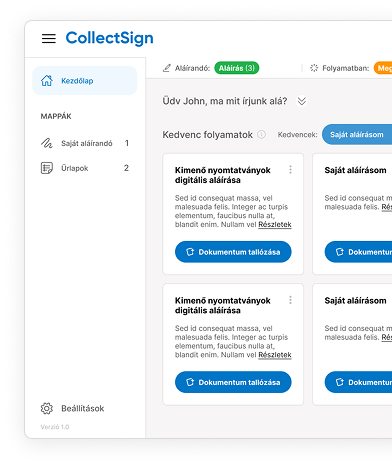
Task: Collapse the greeting with double chevron
Action: point(302,101)
